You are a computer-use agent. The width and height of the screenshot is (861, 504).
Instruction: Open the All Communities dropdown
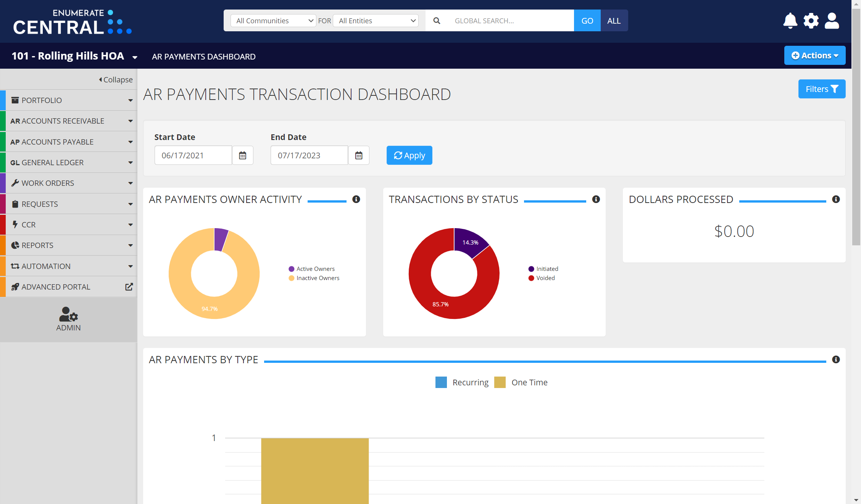273,21
